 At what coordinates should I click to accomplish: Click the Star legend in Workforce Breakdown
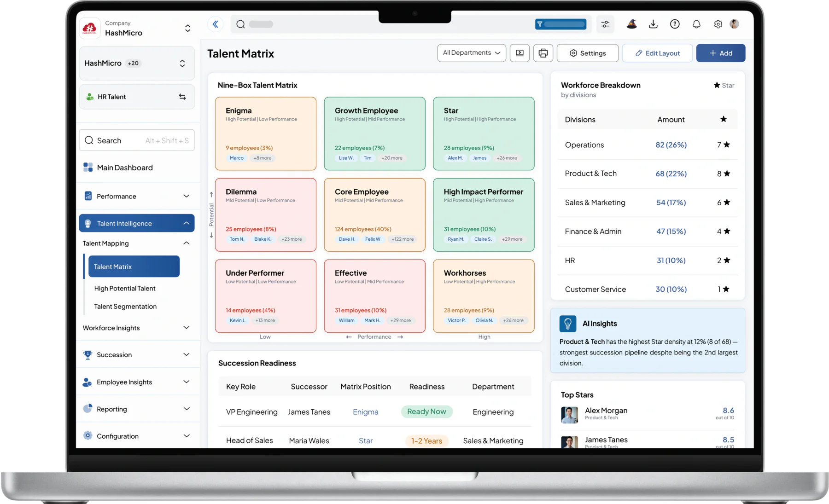pyautogui.click(x=724, y=85)
